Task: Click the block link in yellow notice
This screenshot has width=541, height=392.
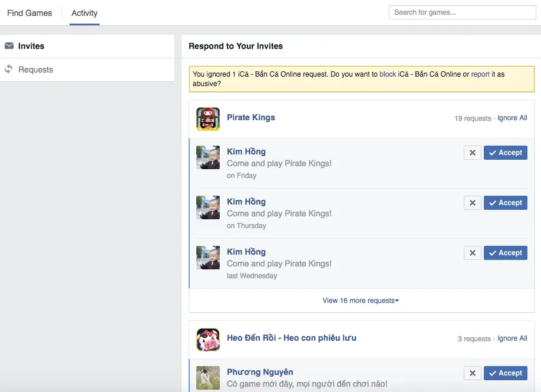Action: (388, 74)
